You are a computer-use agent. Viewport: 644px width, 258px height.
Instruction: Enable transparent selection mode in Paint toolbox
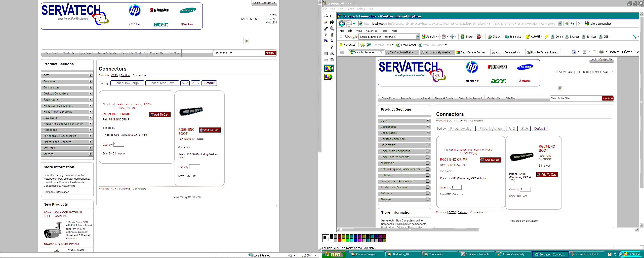[x=329, y=77]
